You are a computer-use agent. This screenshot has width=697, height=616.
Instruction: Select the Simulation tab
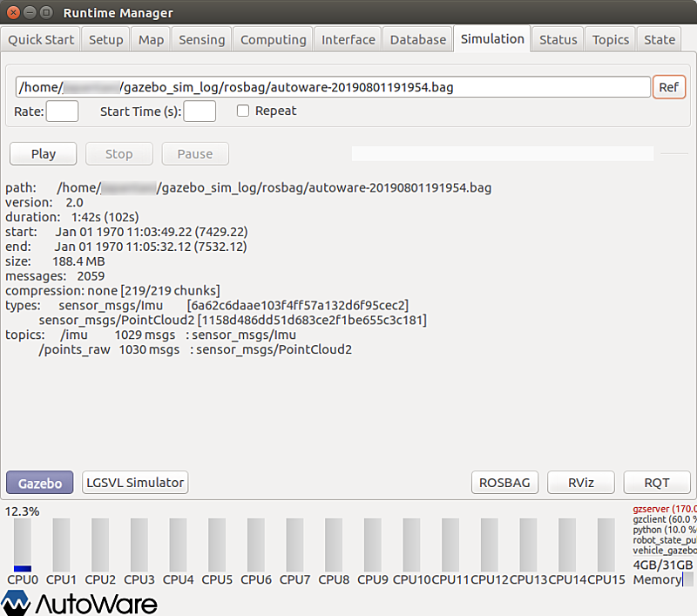coord(492,39)
